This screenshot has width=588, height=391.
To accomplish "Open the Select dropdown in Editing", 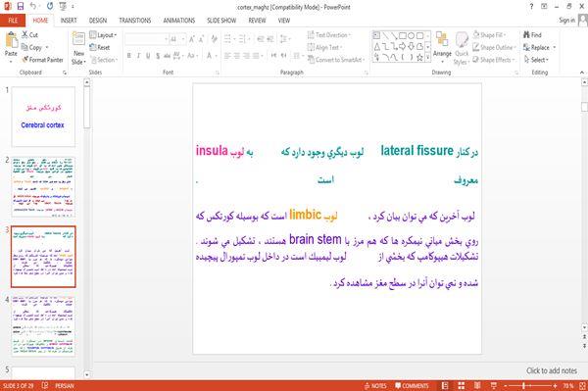I will (x=536, y=60).
